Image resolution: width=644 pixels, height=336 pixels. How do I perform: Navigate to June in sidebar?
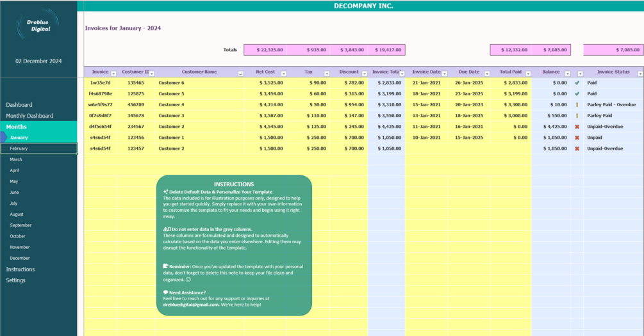pos(14,193)
